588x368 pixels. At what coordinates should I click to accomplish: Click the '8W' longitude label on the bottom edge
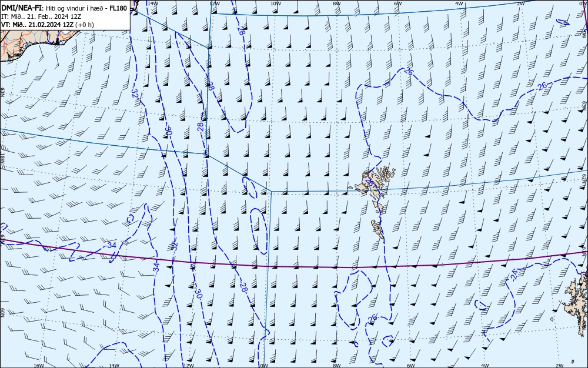coord(337,366)
